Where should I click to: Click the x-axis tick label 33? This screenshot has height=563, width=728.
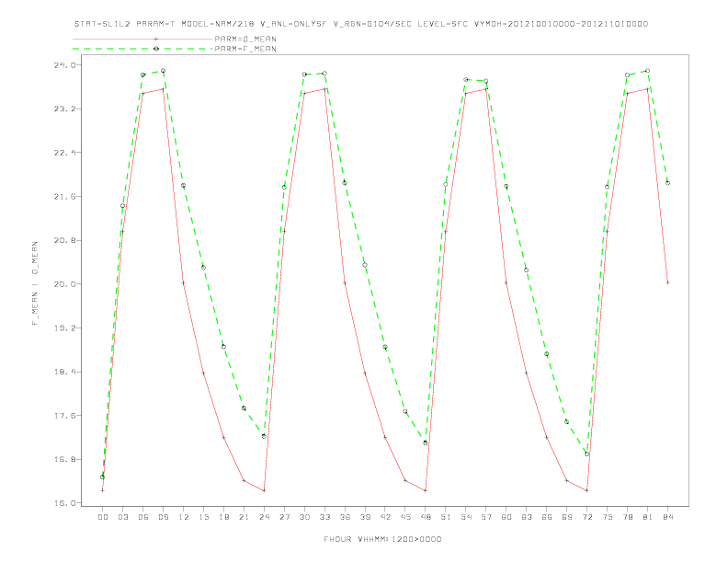[324, 517]
